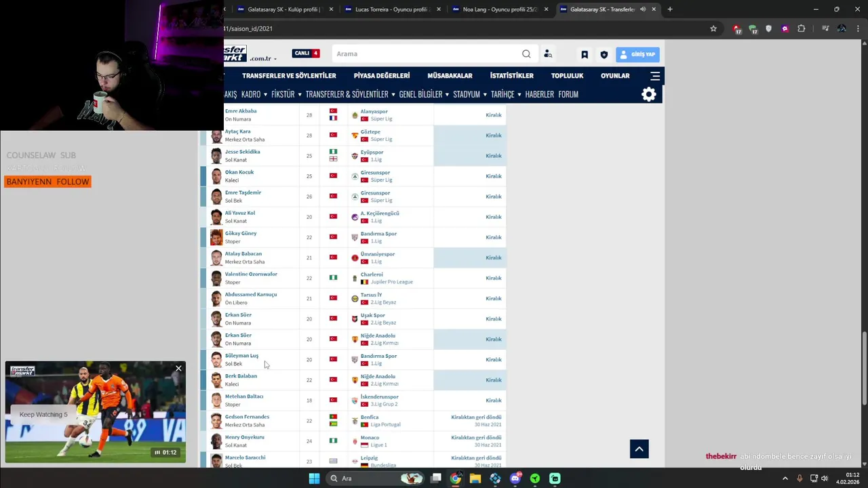868x488 pixels.
Task: Switch to Galatasaray SK Kulüp profili tab
Action: pyautogui.click(x=285, y=9)
